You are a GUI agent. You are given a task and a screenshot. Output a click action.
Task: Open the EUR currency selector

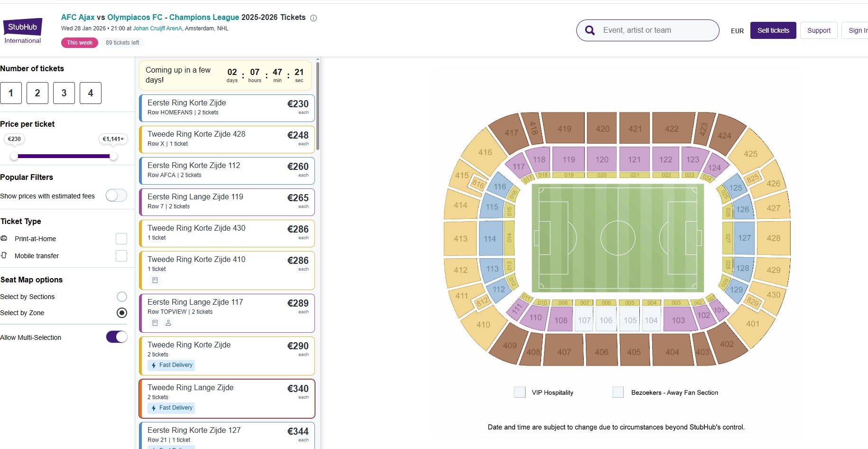737,31
